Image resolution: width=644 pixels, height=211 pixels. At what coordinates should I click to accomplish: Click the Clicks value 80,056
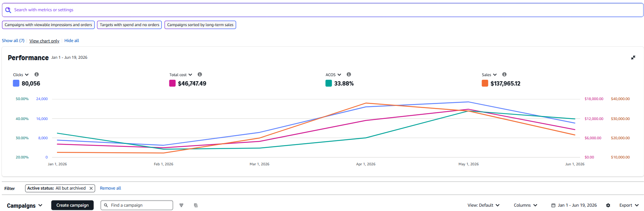31,83
